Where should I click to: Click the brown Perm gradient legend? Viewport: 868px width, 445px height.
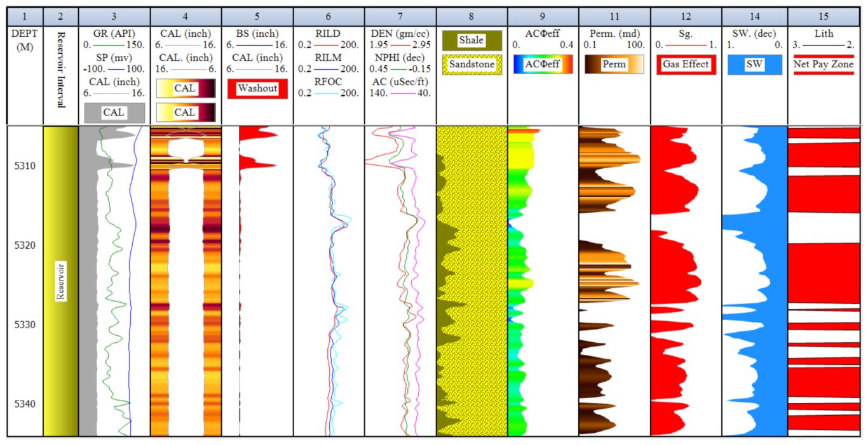614,65
